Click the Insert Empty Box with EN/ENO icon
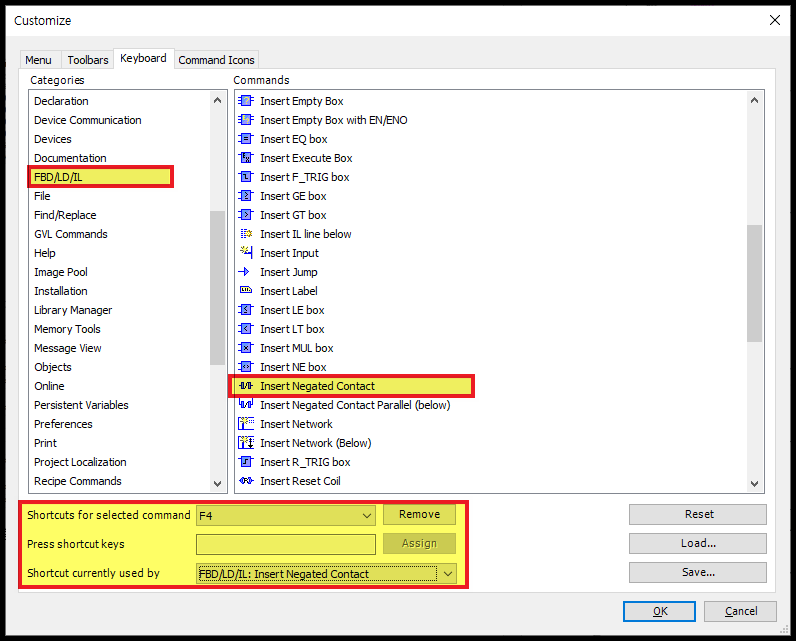This screenshot has height=641, width=796. click(x=246, y=120)
